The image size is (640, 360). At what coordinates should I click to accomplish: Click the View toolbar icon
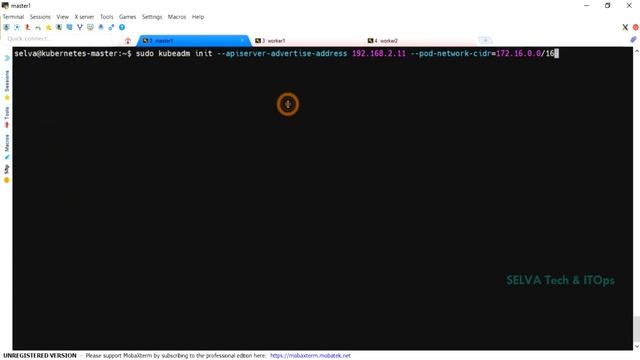pyautogui.click(x=59, y=27)
